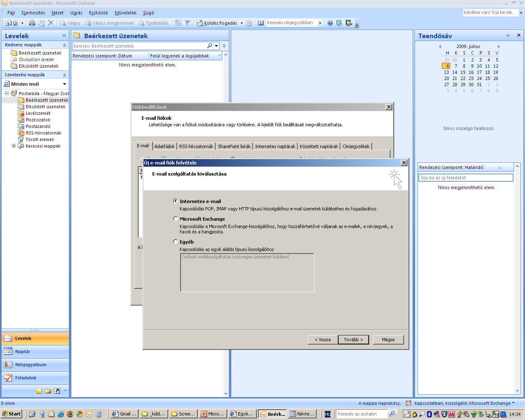This screenshot has width=525, height=420.
Task: Click the Move to folder toolbar icon
Action: [41, 23]
